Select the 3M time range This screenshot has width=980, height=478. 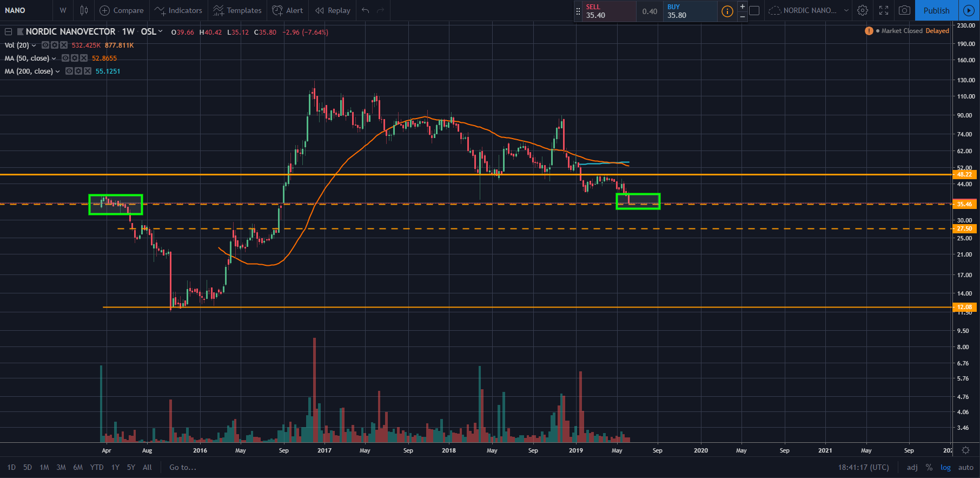coord(61,467)
